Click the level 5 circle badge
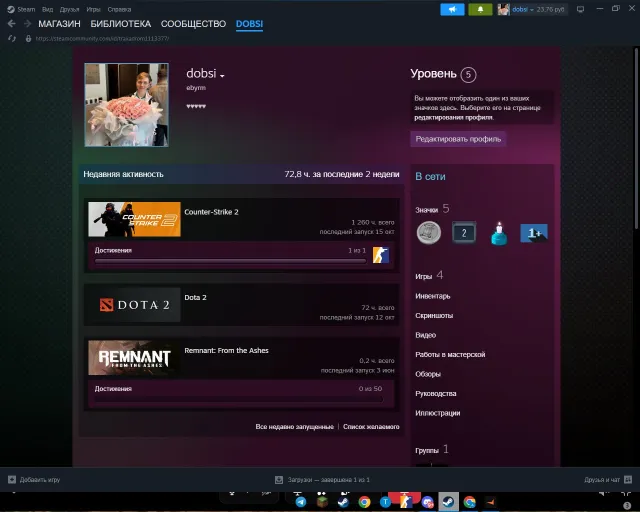This screenshot has height=512, width=640. [x=468, y=74]
